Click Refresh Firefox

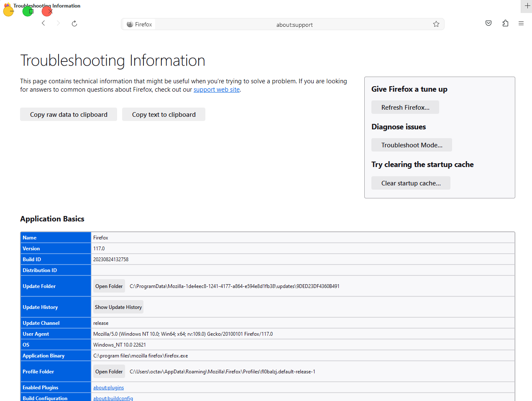405,107
